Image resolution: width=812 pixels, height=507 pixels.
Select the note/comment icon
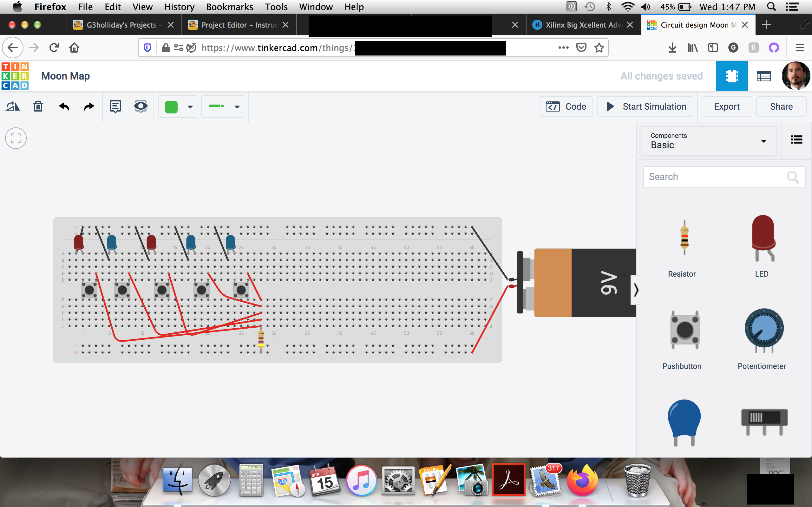point(115,106)
